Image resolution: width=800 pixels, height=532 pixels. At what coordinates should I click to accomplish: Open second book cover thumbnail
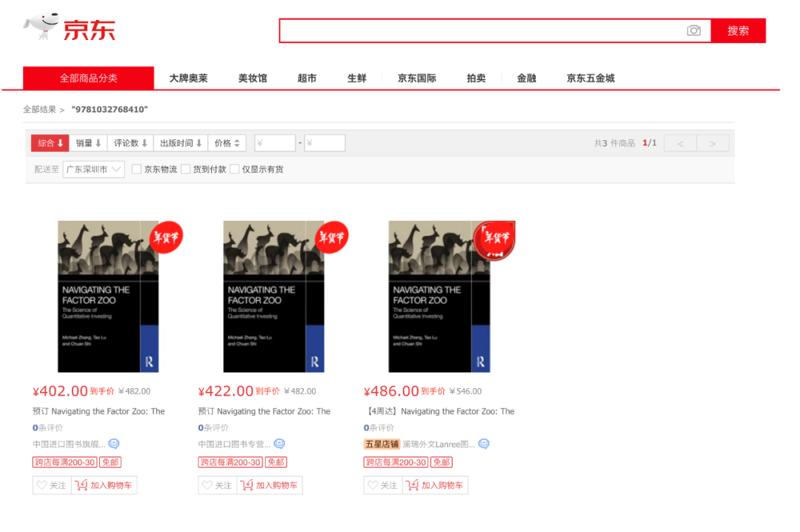(273, 296)
